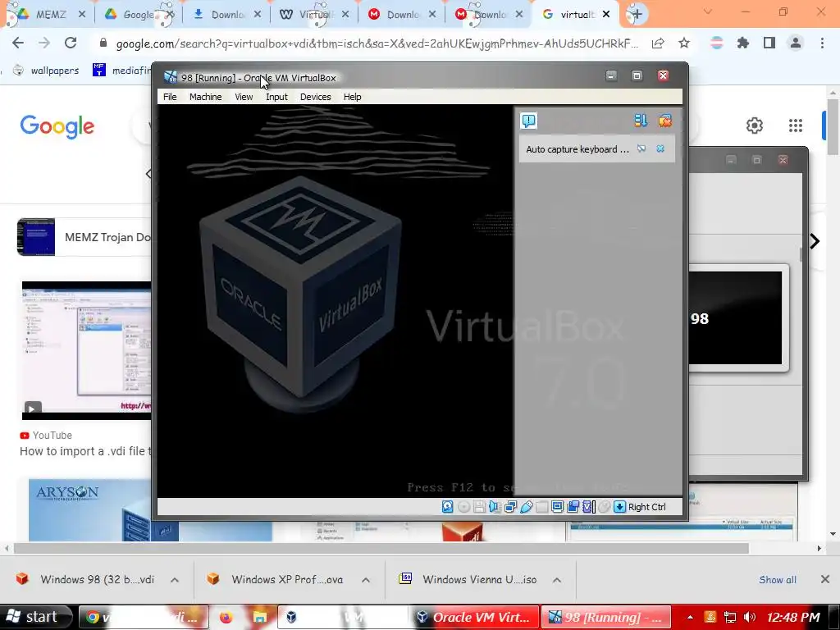Image resolution: width=840 pixels, height=630 pixels.
Task: Open the File menu in VirtualBox
Action: tap(170, 97)
